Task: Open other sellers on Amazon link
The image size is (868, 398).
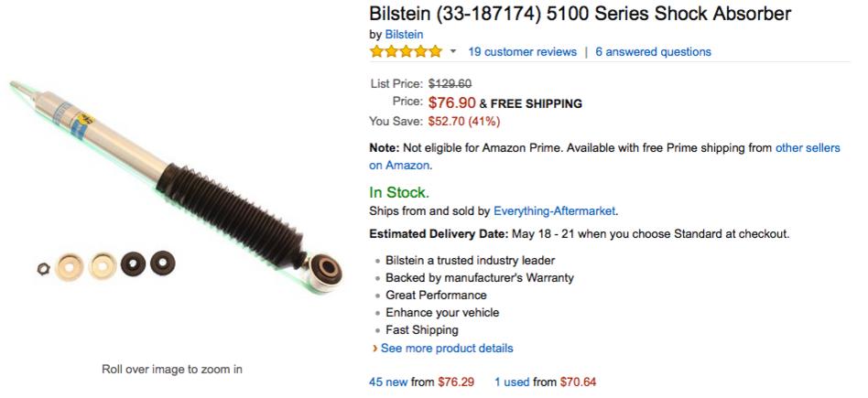Action: pyautogui.click(x=604, y=156)
